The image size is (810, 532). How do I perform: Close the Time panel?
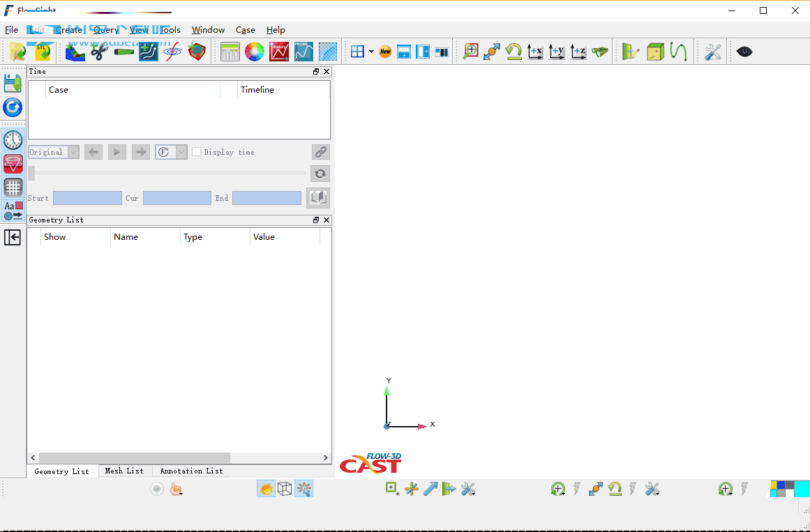click(327, 72)
